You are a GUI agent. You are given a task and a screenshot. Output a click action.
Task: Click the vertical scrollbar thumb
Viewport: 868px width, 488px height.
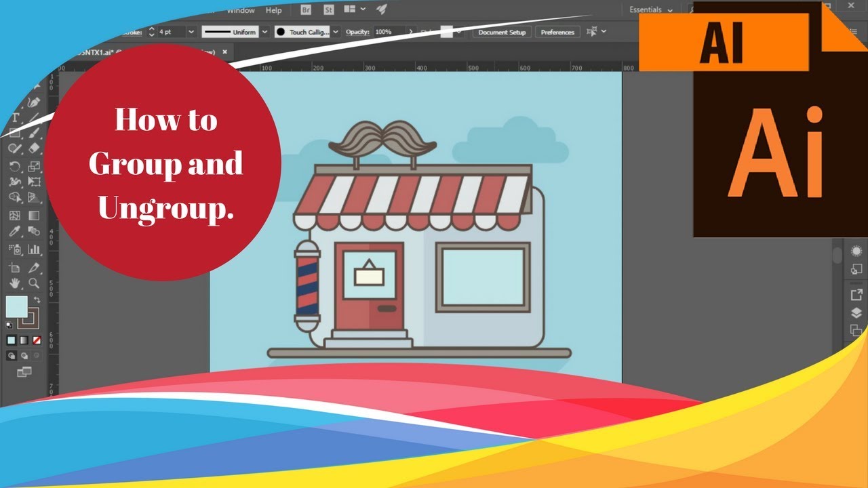(837, 255)
